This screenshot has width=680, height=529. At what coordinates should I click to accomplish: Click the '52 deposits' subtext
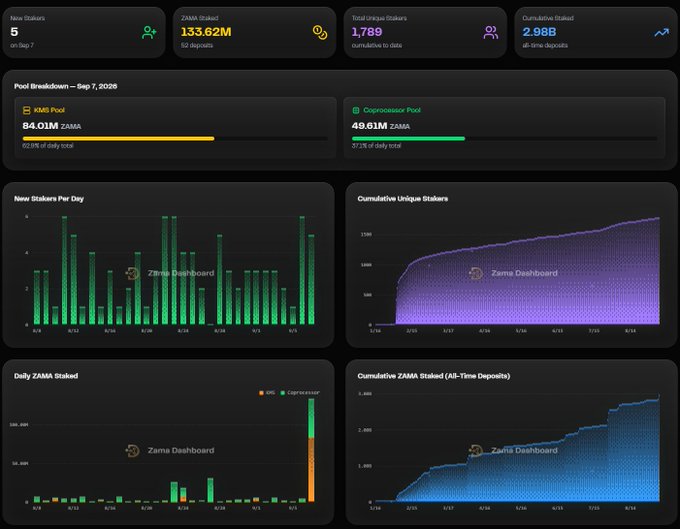click(x=197, y=45)
